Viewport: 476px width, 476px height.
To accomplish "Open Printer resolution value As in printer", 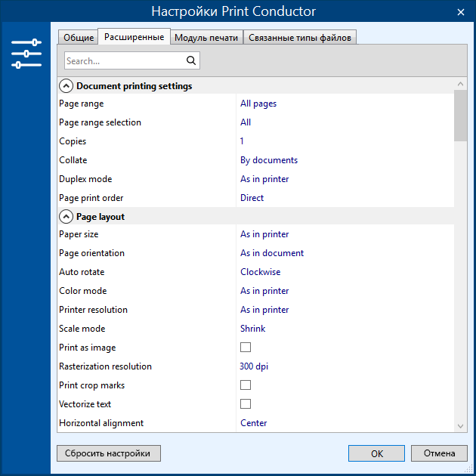I will pyautogui.click(x=264, y=309).
